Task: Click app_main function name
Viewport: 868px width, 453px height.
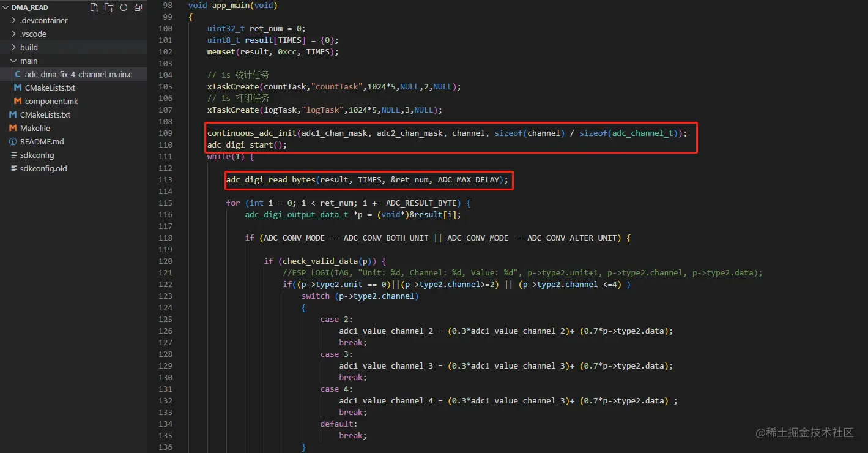Action: pos(231,5)
